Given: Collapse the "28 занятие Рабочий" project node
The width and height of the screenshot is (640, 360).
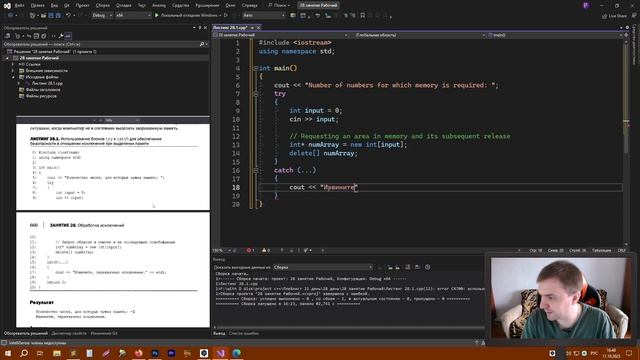Looking at the screenshot, I should coord(7,58).
